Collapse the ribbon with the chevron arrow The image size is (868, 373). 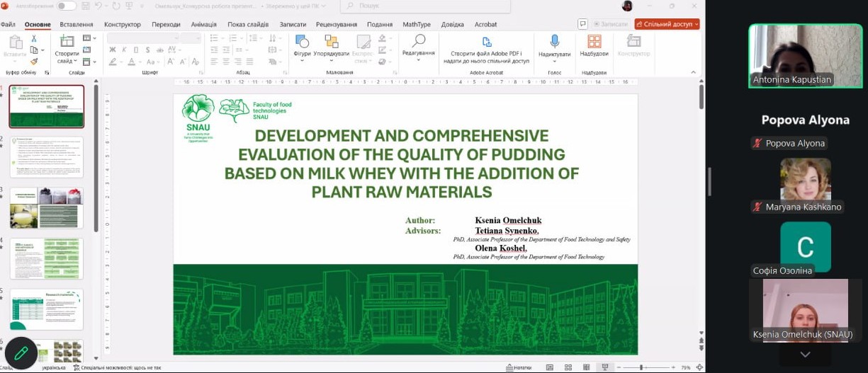695,72
